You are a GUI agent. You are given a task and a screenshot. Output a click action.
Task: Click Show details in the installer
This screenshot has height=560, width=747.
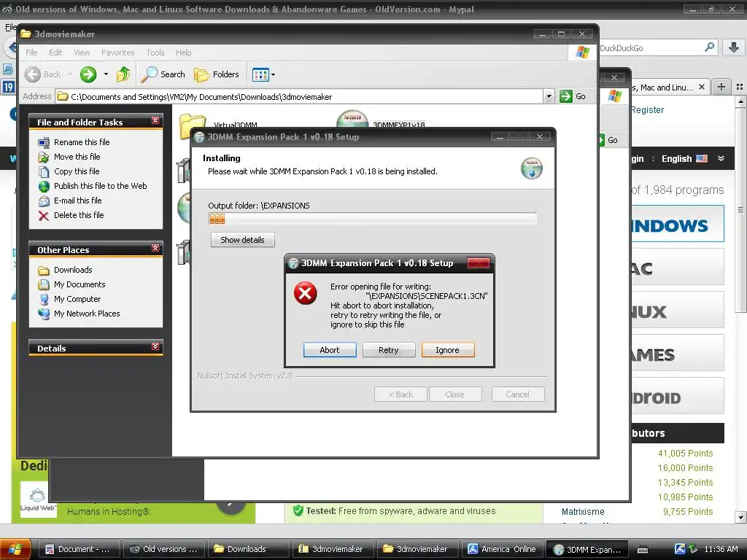pos(242,240)
